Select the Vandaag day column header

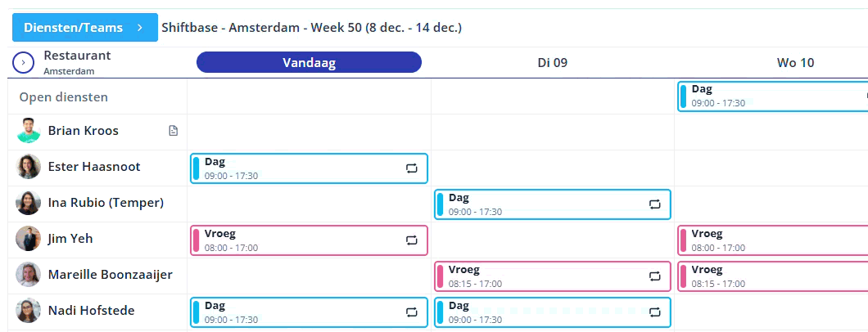point(309,63)
